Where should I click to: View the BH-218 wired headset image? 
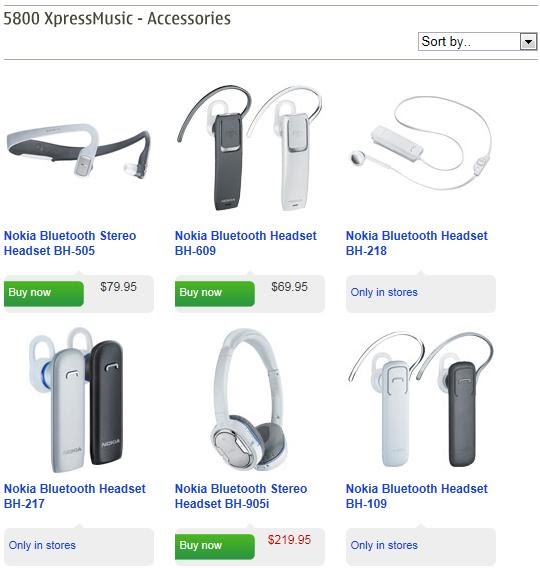click(420, 143)
